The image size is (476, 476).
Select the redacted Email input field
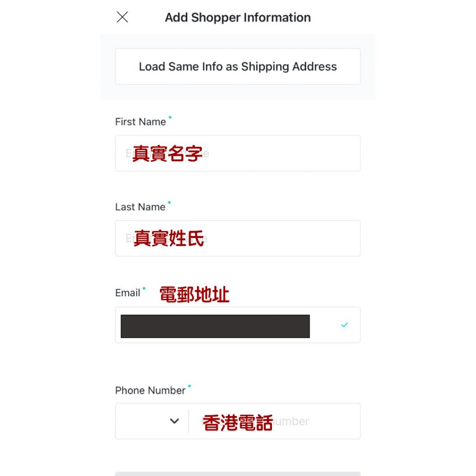[x=238, y=325]
